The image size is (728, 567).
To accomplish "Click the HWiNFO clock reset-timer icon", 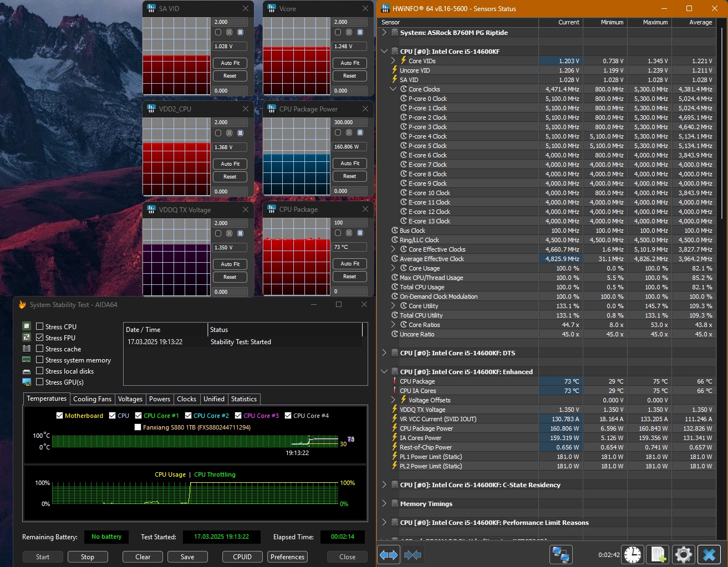I will 633,554.
